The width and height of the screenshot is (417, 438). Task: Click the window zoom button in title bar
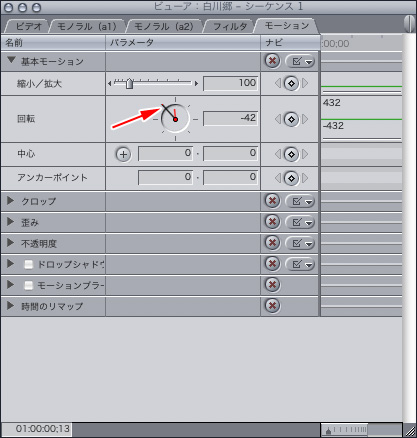click(36, 7)
